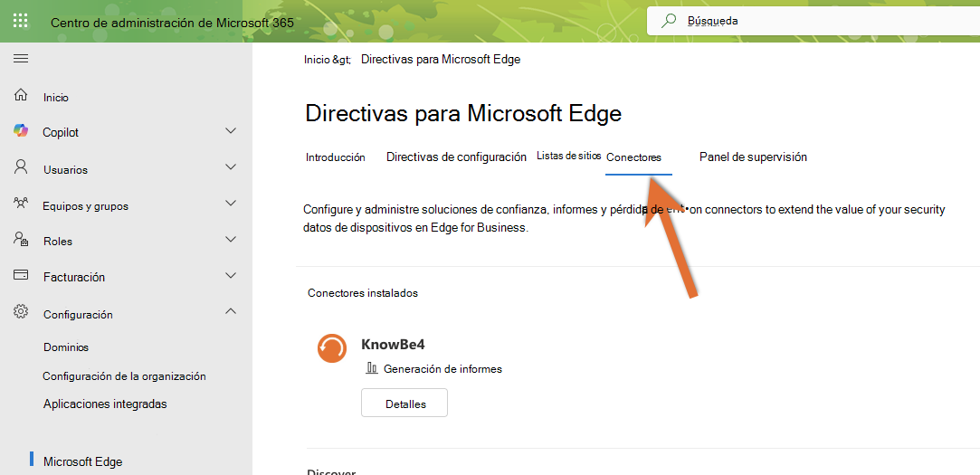980x475 pixels.
Task: Click the Inicio home icon
Action: 21,95
